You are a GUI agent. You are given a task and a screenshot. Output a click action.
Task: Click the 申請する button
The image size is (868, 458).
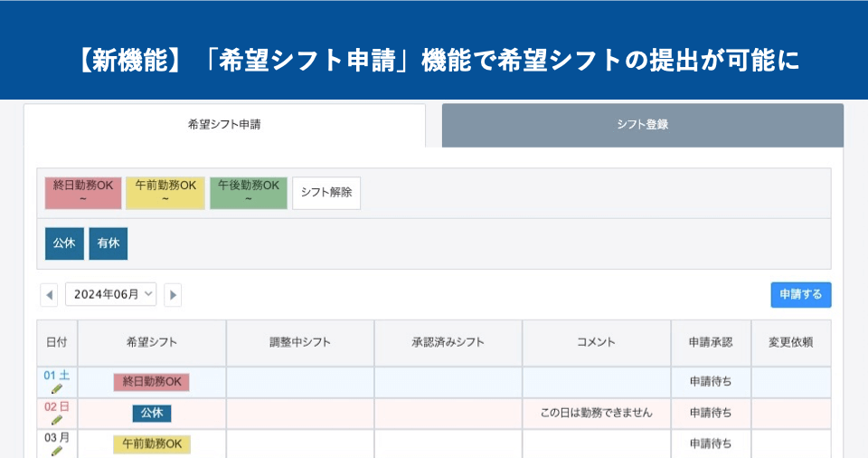click(x=801, y=294)
